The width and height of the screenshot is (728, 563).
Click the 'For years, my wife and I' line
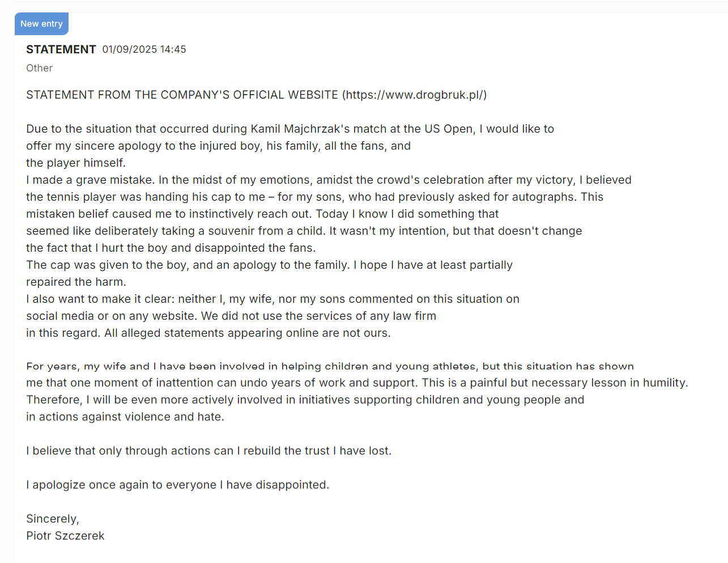point(330,366)
